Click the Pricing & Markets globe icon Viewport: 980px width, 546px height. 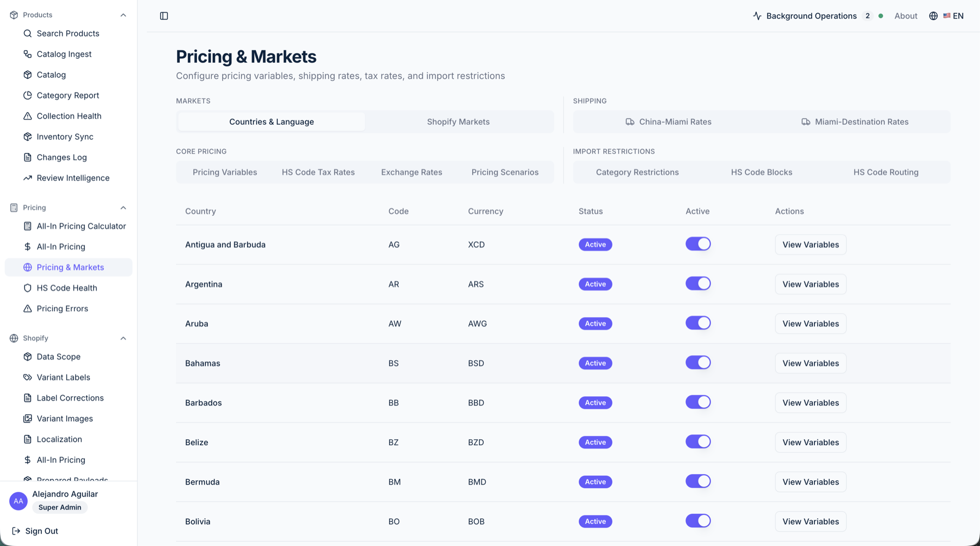(28, 268)
